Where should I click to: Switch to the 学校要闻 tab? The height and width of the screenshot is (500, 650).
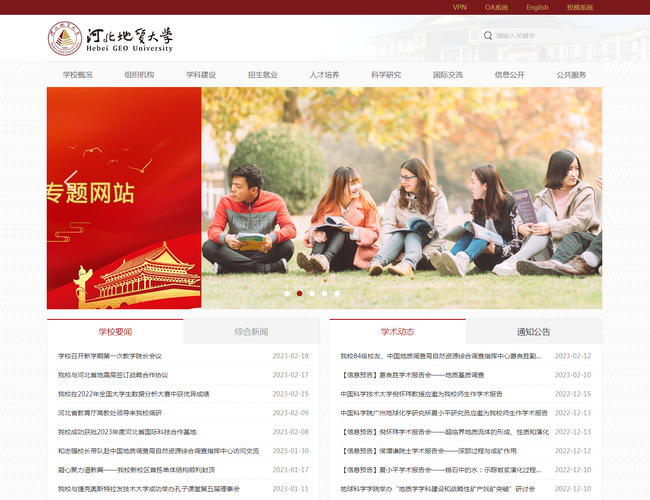click(x=115, y=331)
